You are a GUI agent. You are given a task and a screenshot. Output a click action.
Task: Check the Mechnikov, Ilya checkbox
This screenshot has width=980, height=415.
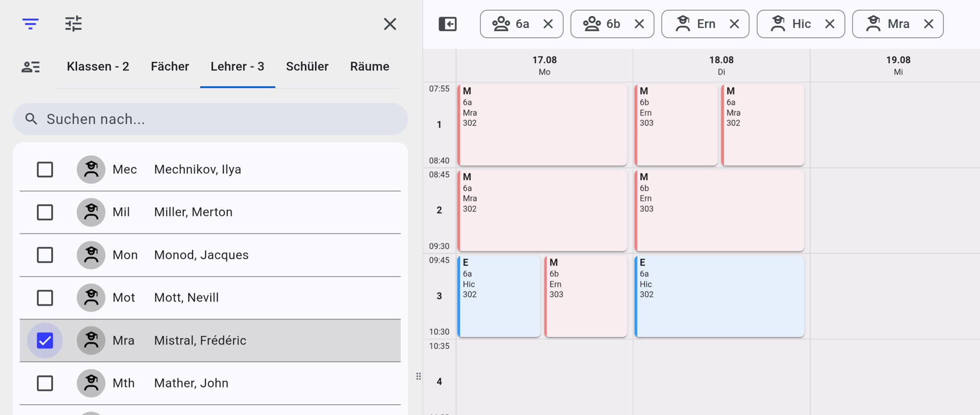click(x=45, y=169)
